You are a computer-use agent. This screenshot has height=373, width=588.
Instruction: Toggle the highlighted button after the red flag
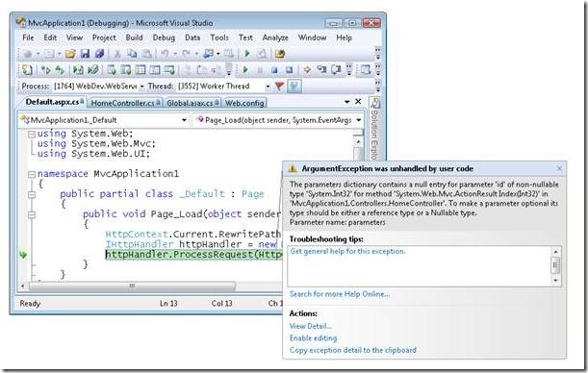click(x=294, y=87)
